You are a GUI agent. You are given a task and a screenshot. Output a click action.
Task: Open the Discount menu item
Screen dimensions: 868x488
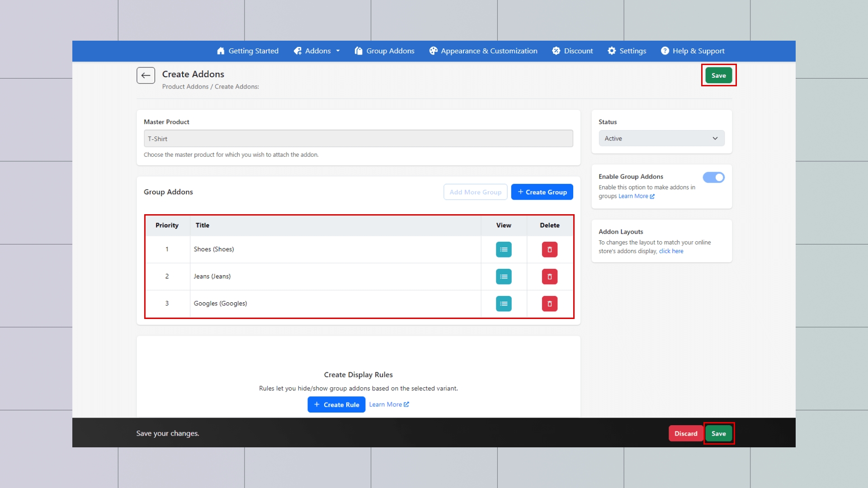click(x=572, y=51)
